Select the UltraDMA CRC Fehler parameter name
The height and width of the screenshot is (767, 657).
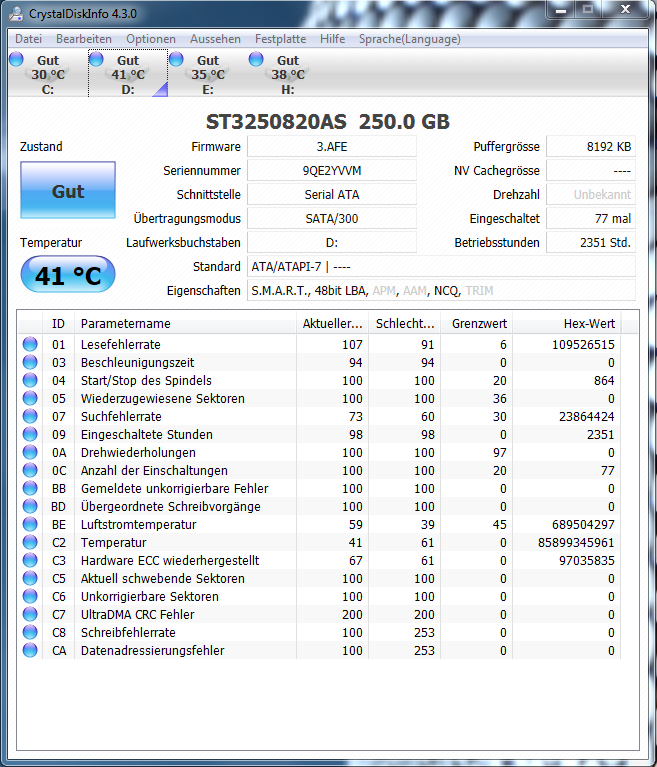tap(137, 614)
